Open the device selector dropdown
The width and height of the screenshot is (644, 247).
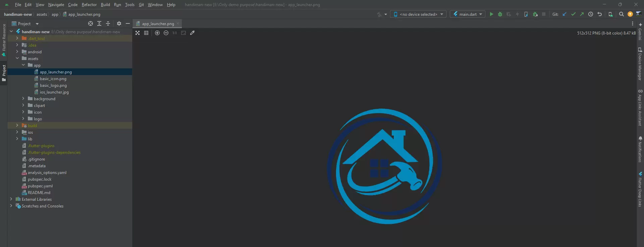[418, 14]
